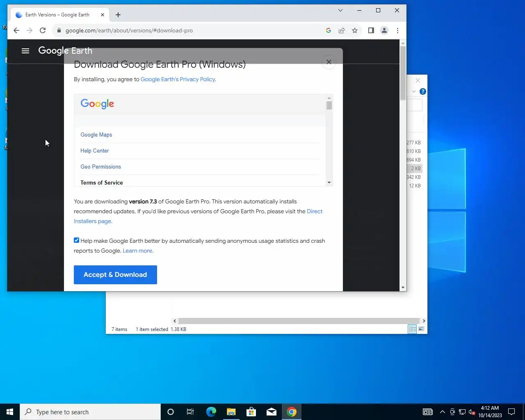Open Google Earth's Privacy Policy link
Image resolution: width=525 pixels, height=420 pixels.
[178, 79]
